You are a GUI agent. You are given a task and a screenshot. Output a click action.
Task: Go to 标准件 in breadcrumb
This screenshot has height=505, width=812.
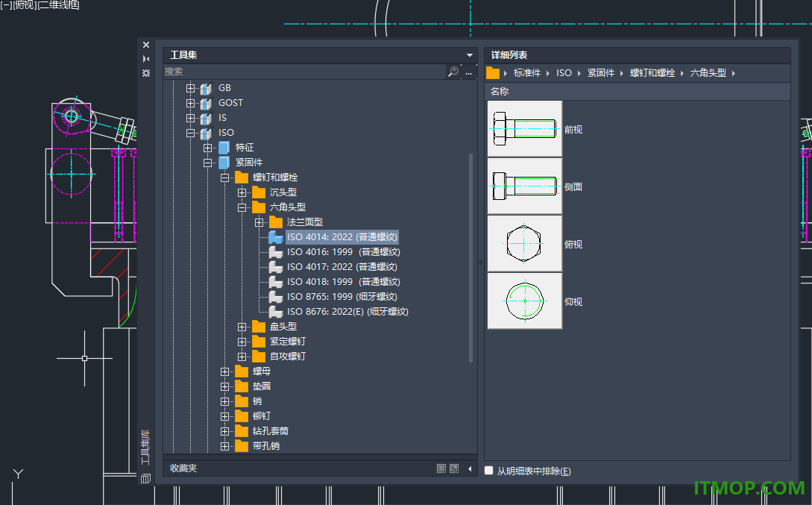526,73
